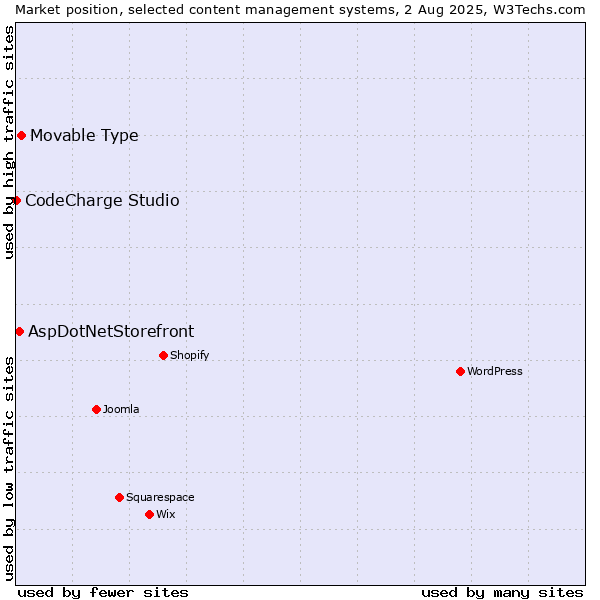Click the Movable Type red data point
This screenshot has height=600, width=600.
(21, 135)
